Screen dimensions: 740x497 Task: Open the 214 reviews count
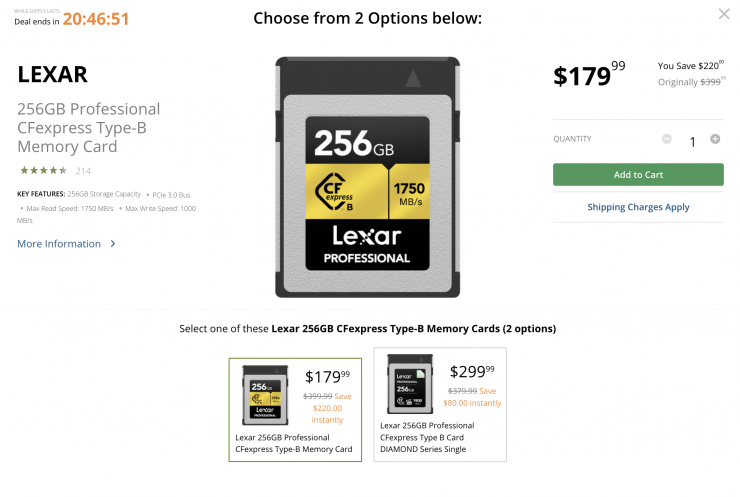[83, 171]
